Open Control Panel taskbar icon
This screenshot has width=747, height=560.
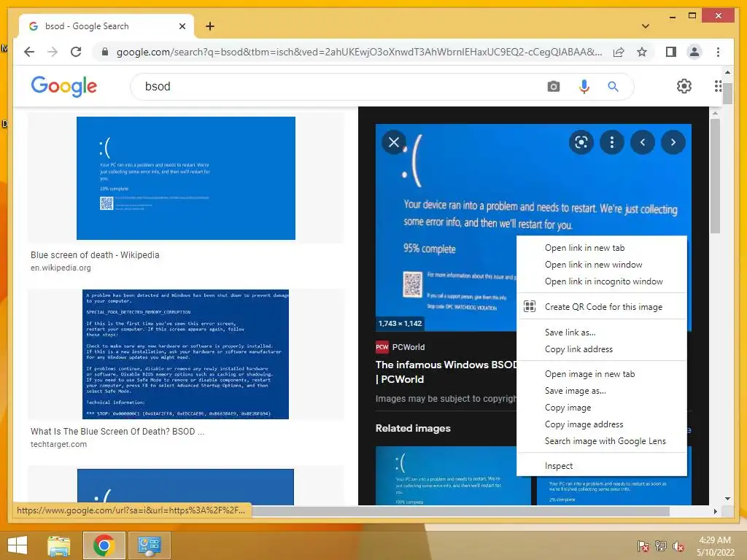(x=149, y=545)
